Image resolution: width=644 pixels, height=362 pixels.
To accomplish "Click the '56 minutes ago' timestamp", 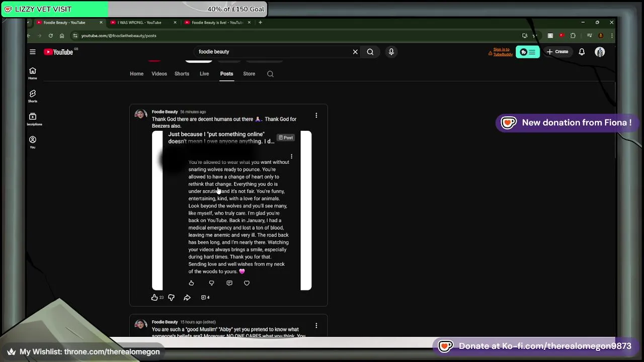I will tap(193, 112).
